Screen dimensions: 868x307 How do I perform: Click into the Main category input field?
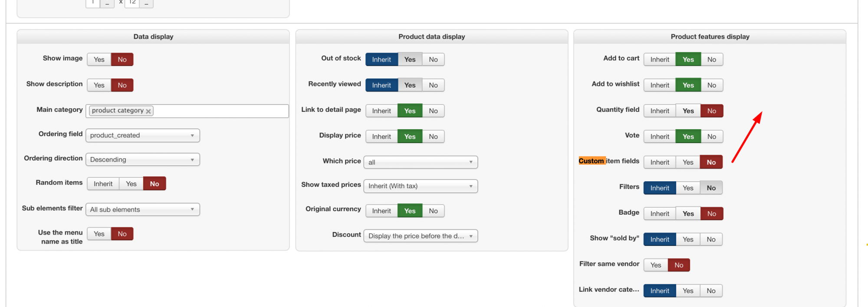(x=220, y=111)
